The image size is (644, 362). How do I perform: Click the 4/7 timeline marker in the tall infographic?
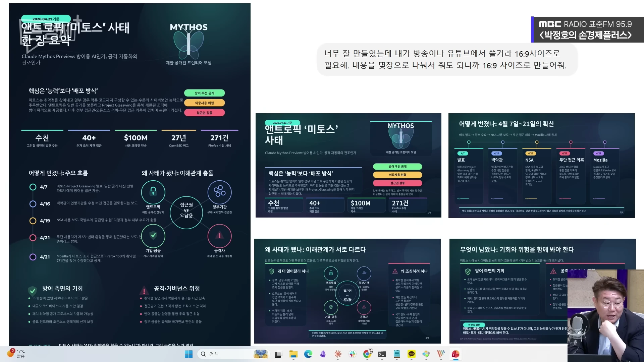pyautogui.click(x=33, y=187)
